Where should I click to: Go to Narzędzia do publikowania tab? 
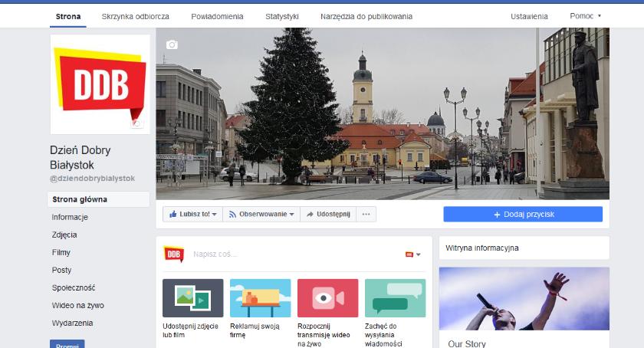[366, 15]
